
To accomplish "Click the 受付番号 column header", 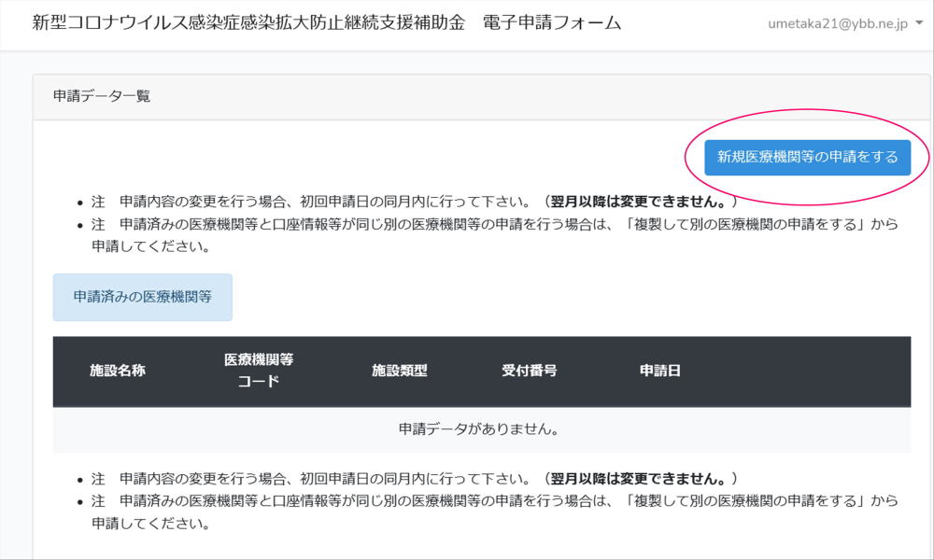I will (x=529, y=371).
